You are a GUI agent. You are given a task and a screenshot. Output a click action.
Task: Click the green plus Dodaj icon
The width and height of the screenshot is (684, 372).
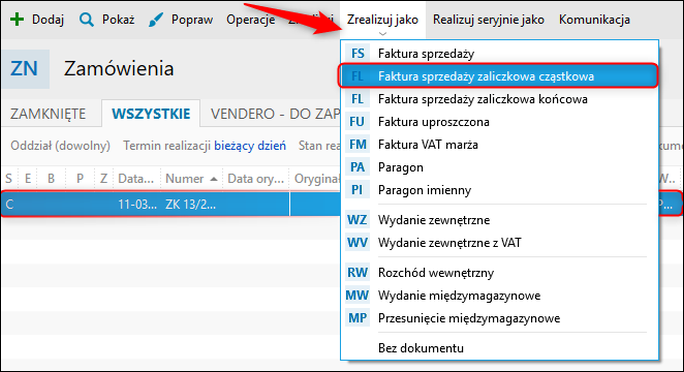(17, 20)
